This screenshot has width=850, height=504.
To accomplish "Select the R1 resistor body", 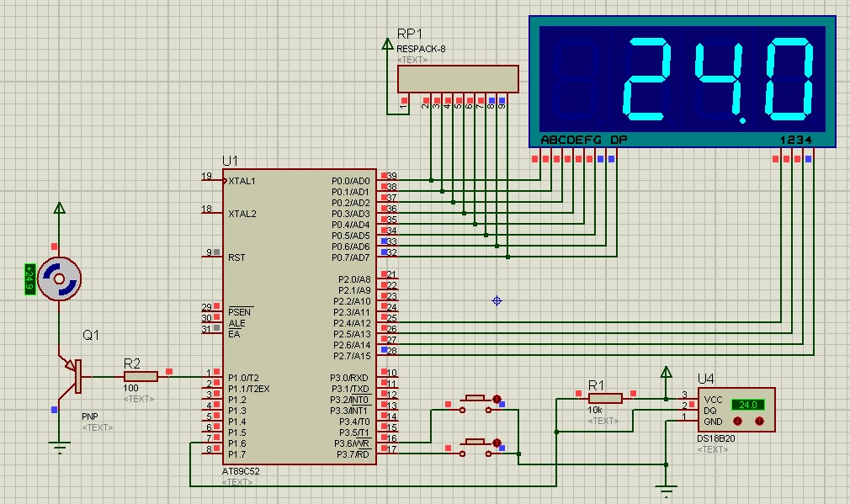I will 605,399.
